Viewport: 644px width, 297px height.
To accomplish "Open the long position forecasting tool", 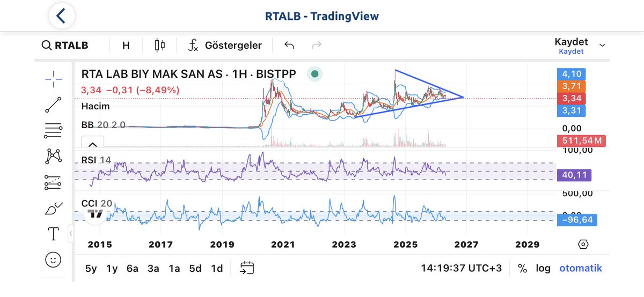I will pos(53,182).
